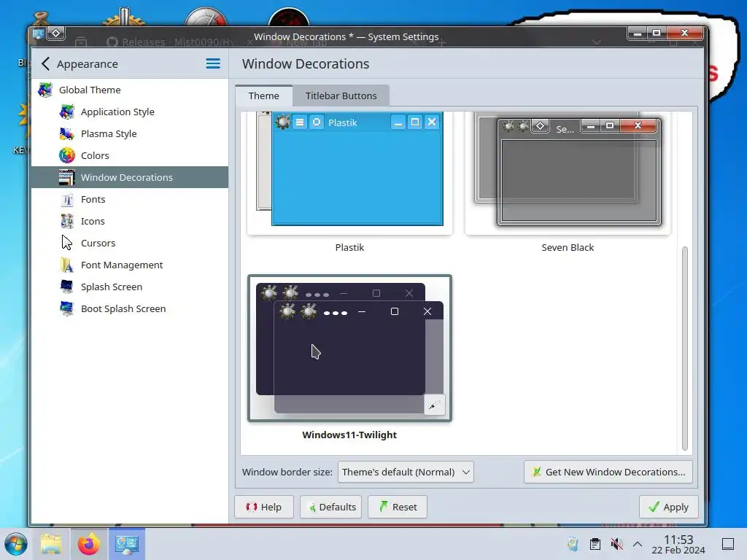Viewport: 747px width, 560px height.
Task: Open the Global Theme settings
Action: point(130,90)
